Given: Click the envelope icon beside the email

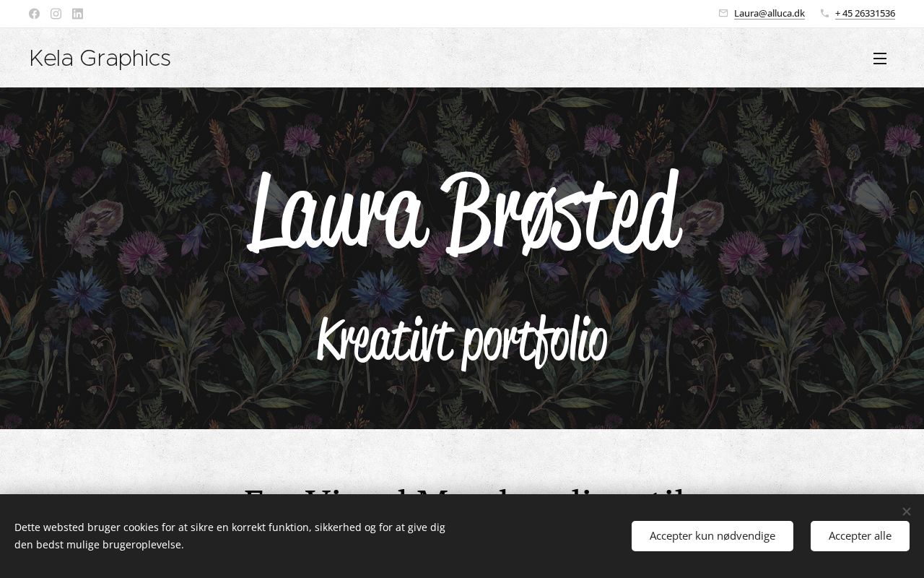Looking at the screenshot, I should tap(723, 13).
